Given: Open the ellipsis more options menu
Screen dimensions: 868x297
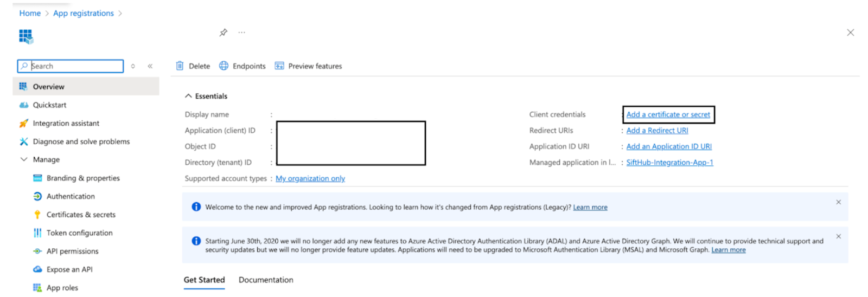Looking at the screenshot, I should click(241, 33).
